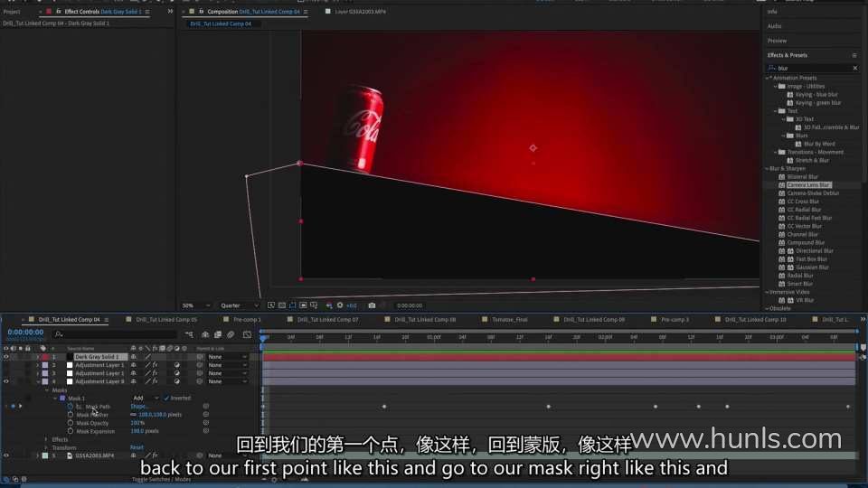Click the Mask Feather stopwatch icon
Image resolution: width=868 pixels, height=488 pixels.
(x=71, y=415)
